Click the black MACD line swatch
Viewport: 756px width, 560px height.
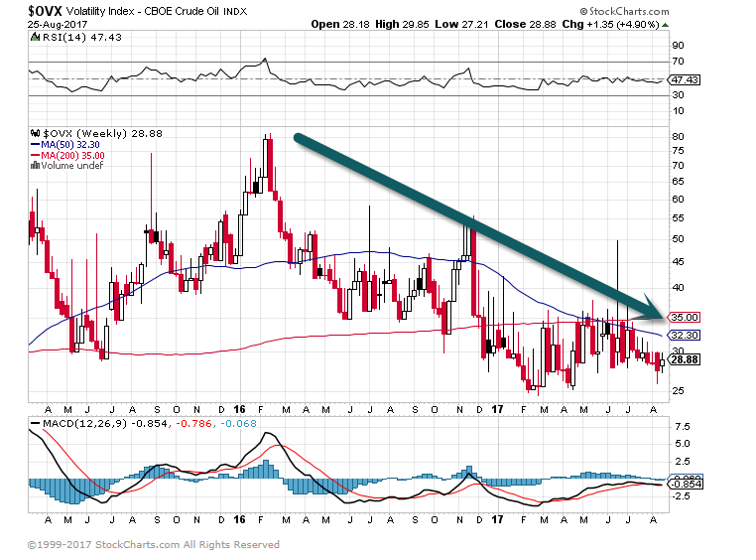click(35, 424)
